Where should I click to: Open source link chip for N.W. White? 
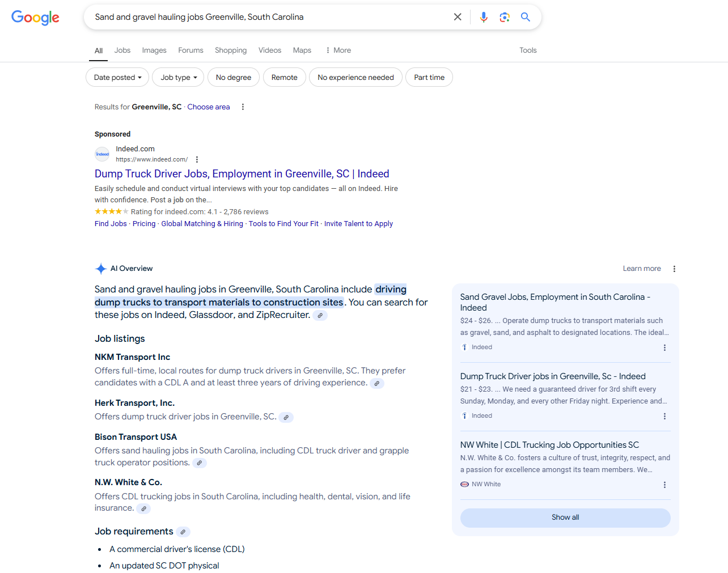click(144, 509)
